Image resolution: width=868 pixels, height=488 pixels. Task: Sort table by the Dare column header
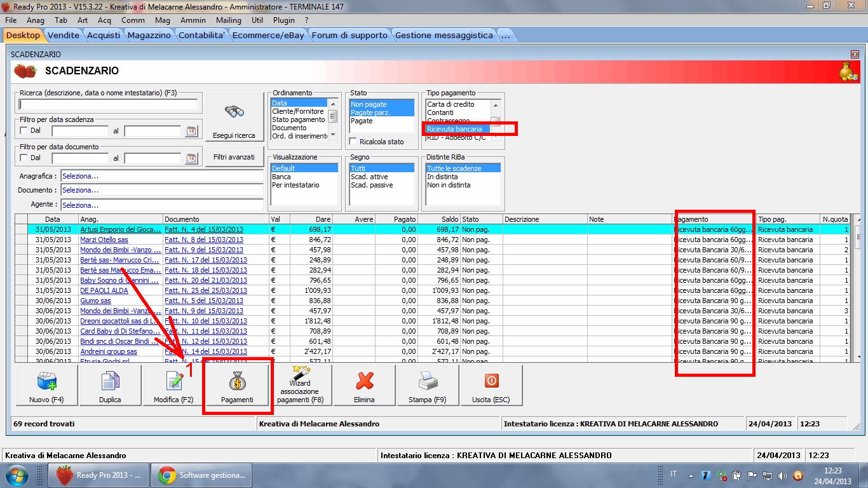coord(311,219)
